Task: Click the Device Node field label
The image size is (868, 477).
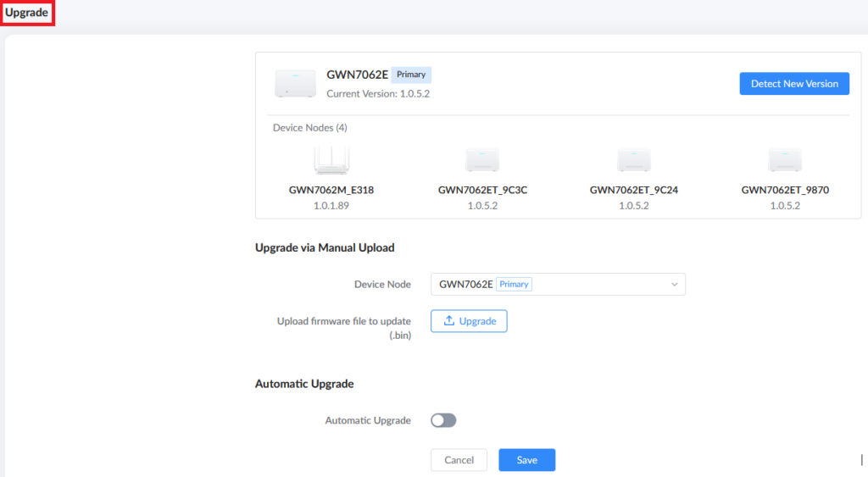Action: tap(382, 284)
